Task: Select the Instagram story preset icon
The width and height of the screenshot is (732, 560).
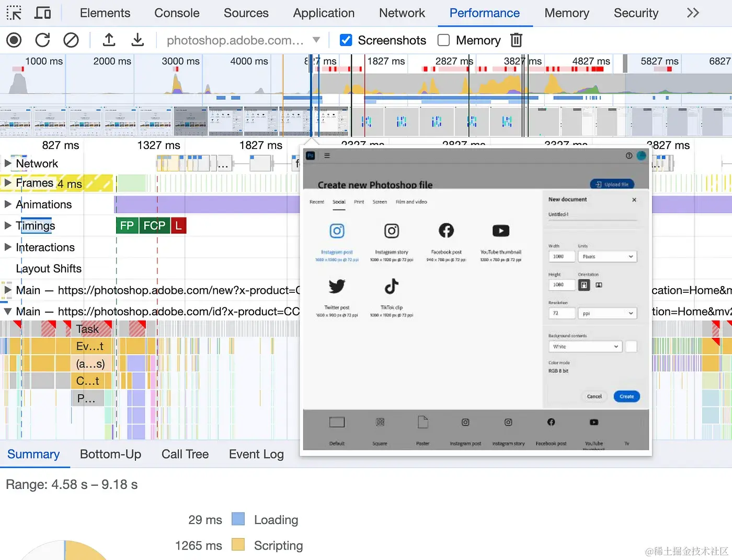Action: [392, 231]
